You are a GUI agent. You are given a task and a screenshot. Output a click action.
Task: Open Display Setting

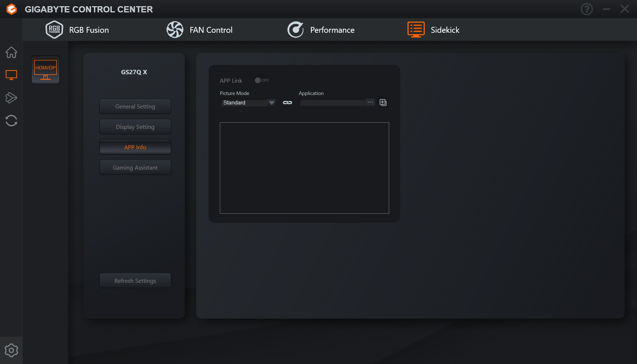(x=135, y=127)
